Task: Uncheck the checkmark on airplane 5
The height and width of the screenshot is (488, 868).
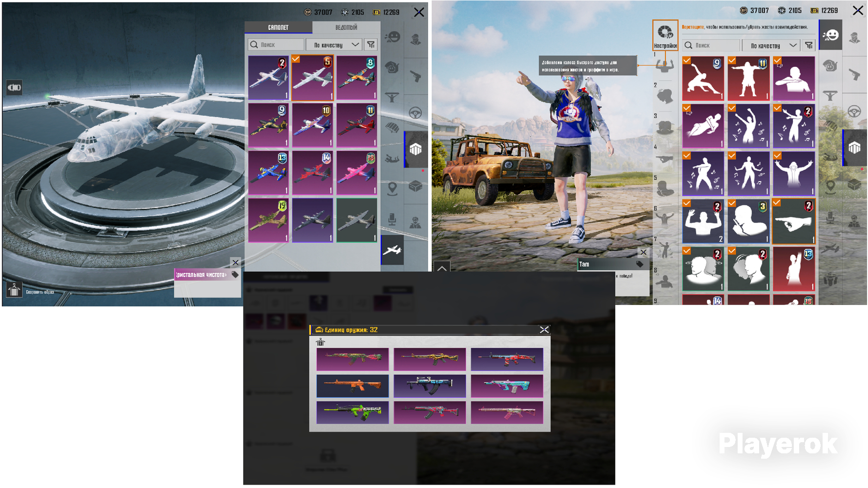Action: point(296,59)
